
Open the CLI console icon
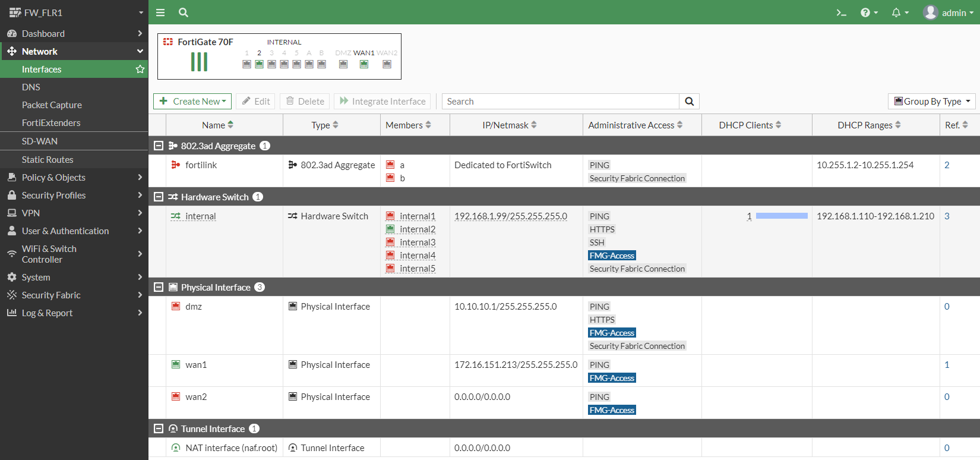pos(841,12)
